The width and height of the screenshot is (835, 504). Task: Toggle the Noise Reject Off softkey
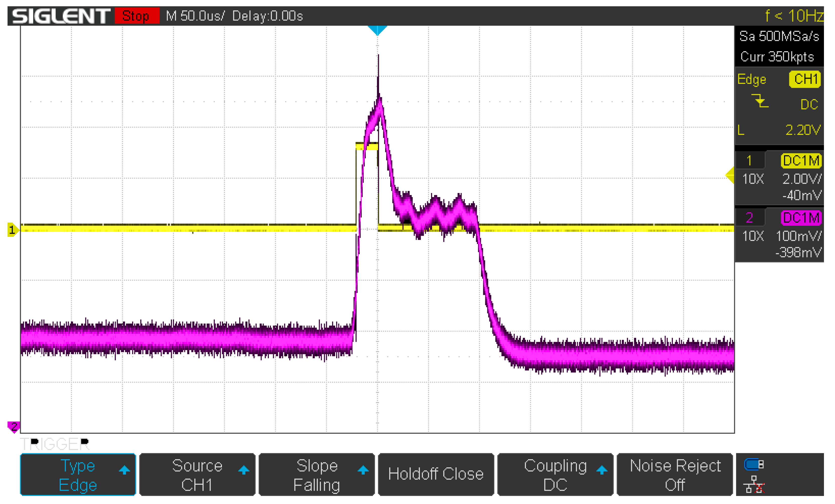point(674,475)
